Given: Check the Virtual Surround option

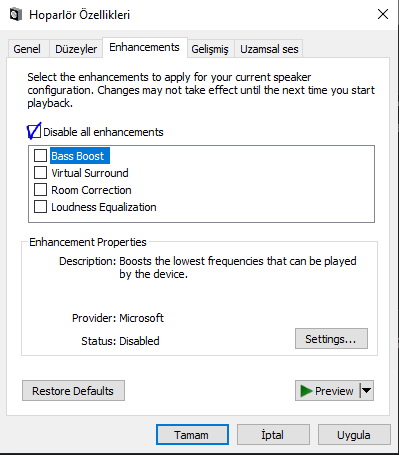Looking at the screenshot, I should point(40,173).
